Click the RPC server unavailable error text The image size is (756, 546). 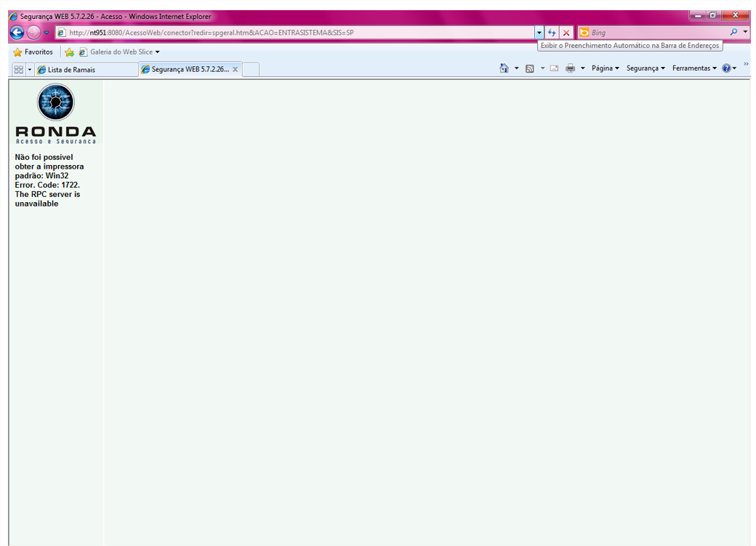(x=49, y=180)
